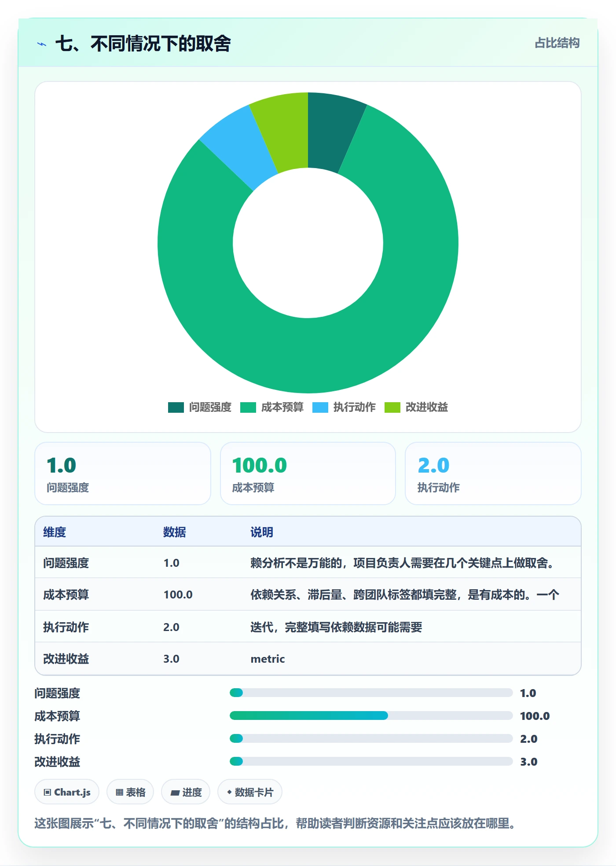616x866 pixels.
Task: Select the 执行动作 cell in the table
Action: pyautogui.click(x=66, y=627)
